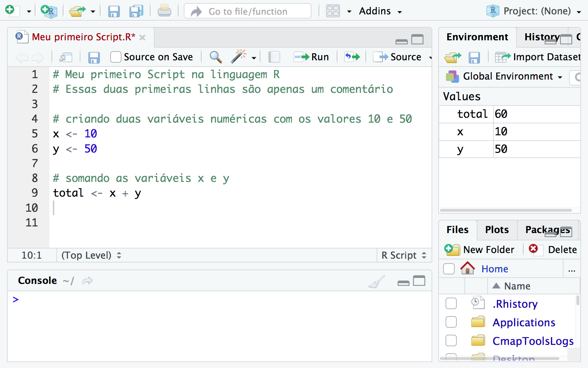Save the script using editor toolbar disk

click(x=94, y=57)
